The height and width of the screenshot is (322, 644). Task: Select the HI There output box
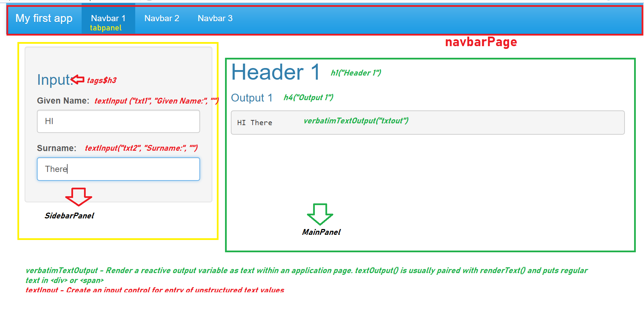[x=428, y=122]
